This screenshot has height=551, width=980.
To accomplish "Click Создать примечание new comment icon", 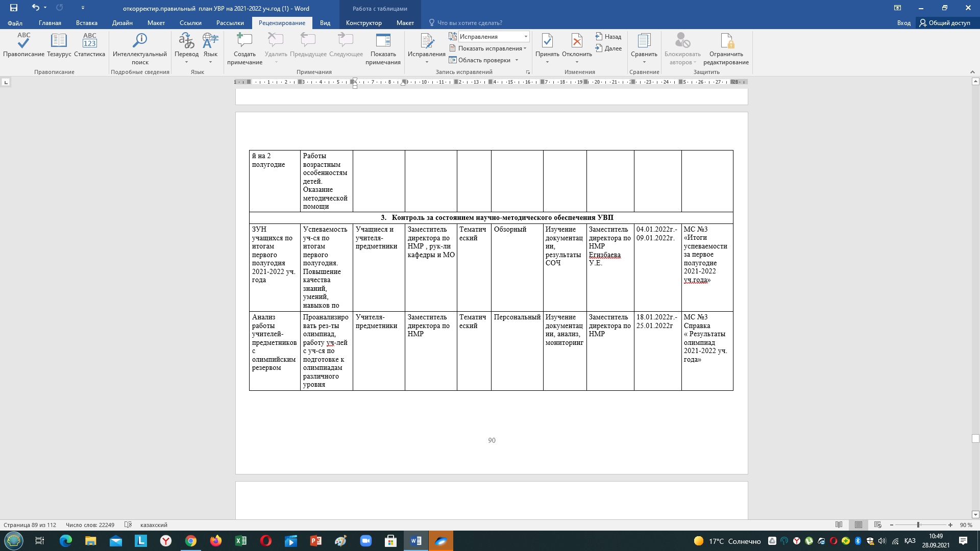I will (x=244, y=41).
